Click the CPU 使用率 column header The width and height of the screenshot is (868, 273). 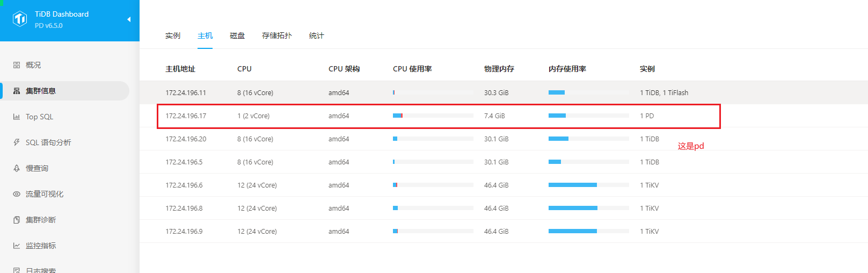tap(412, 69)
